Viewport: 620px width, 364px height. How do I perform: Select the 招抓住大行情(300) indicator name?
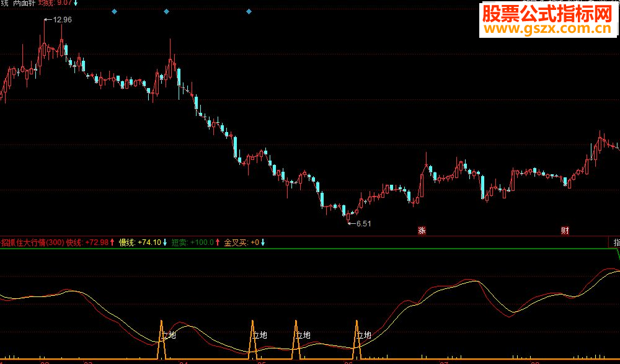pyautogui.click(x=32, y=242)
